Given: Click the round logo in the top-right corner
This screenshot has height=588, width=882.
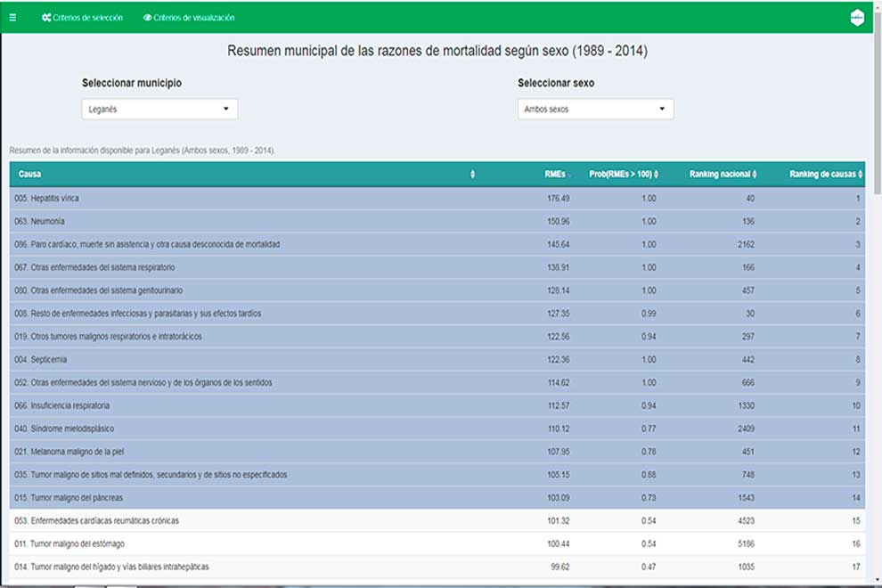Looking at the screenshot, I should click(x=857, y=17).
